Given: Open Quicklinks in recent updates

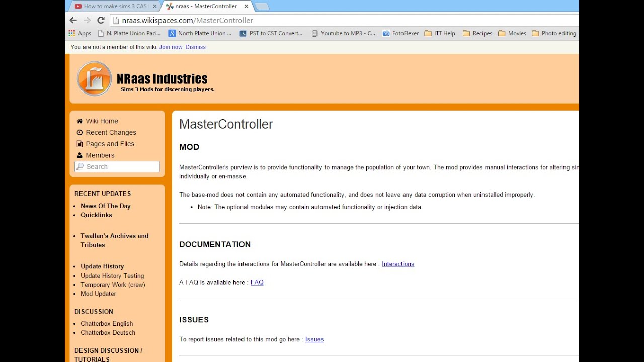Looking at the screenshot, I should (x=96, y=215).
